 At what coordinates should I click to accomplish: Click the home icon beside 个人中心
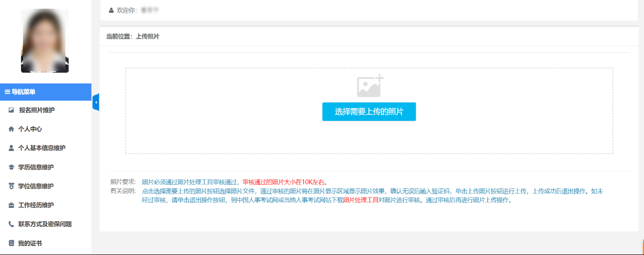click(11, 129)
